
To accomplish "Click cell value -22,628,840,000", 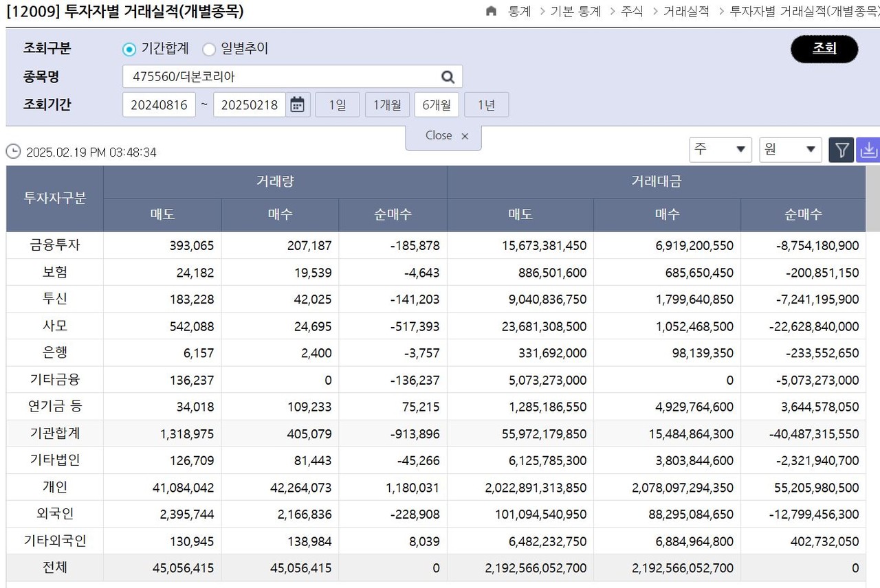I will (x=814, y=327).
